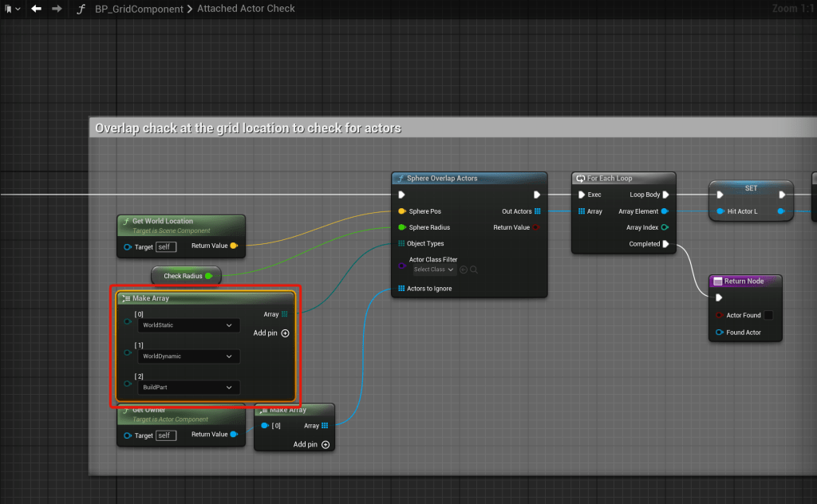The height and width of the screenshot is (504, 817).
Task: Expand the BuildPart object type dropdown
Action: 189,388
